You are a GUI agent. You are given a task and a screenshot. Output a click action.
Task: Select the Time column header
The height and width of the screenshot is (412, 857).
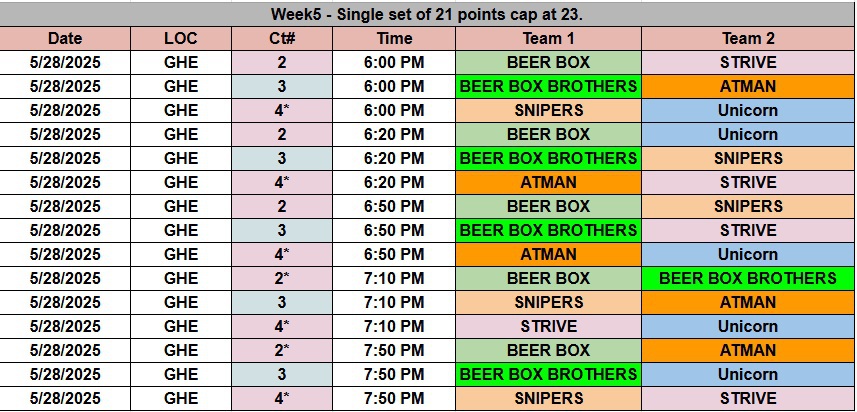394,38
